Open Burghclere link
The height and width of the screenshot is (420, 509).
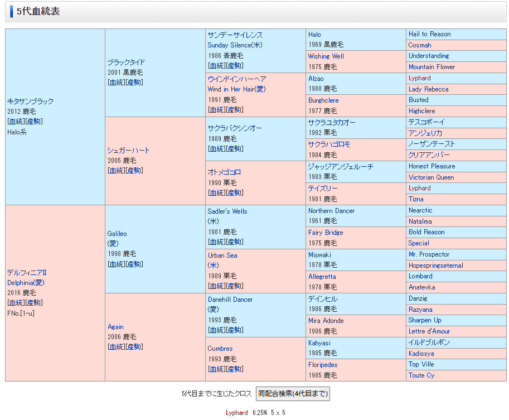point(323,100)
